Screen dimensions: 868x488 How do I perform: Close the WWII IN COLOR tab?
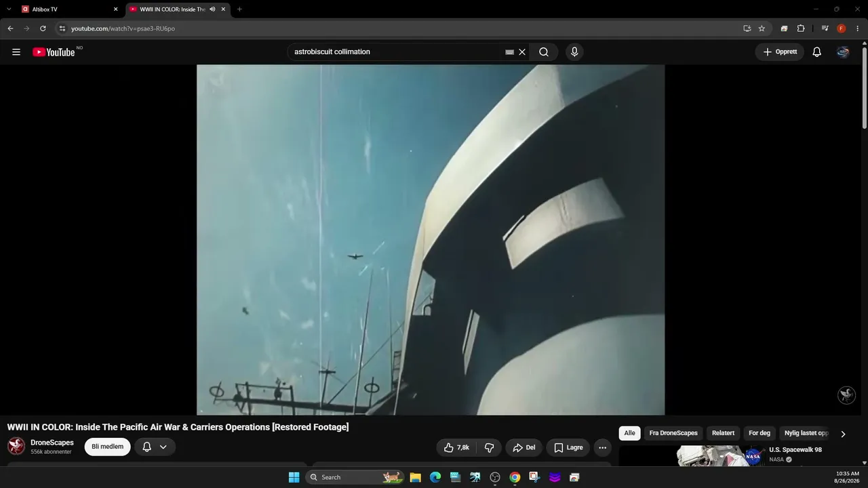223,9
